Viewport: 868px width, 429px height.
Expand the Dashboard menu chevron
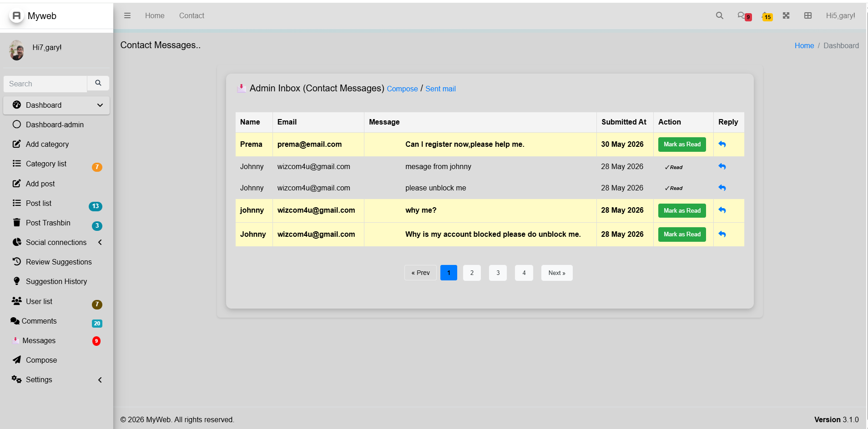tap(100, 105)
